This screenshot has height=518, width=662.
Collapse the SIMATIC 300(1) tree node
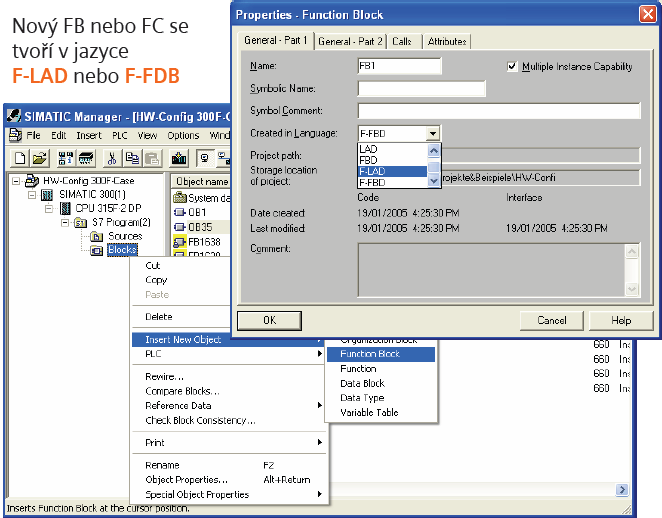click(x=32, y=195)
